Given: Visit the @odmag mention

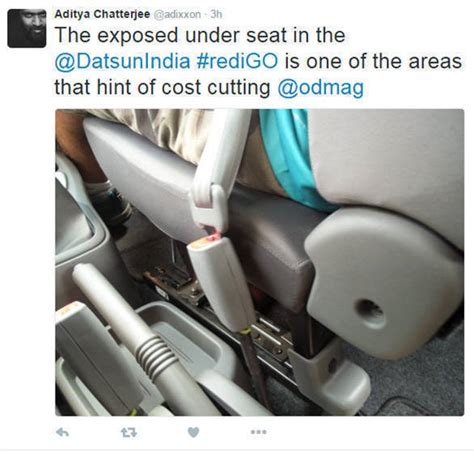Looking at the screenshot, I should point(321,88).
